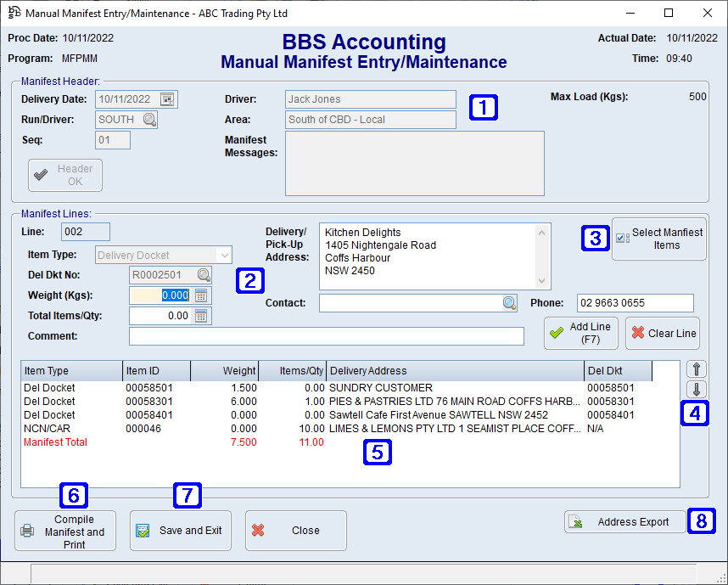
Task: Move selected manifest line down with arrow icon
Action: point(695,390)
